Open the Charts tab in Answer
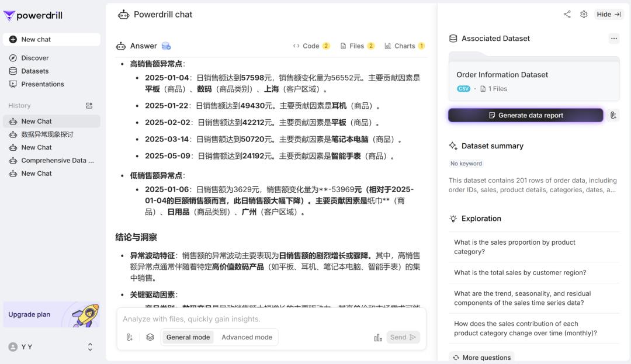The width and height of the screenshot is (631, 364). (404, 46)
